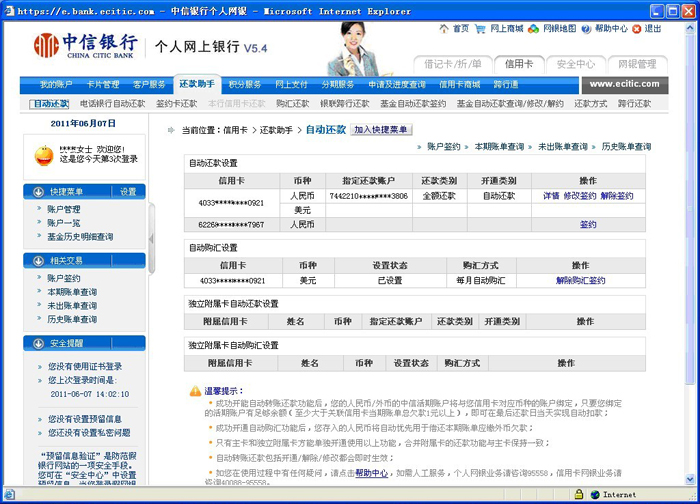The image size is (700, 504).
Task: Click the smiley face welcome icon
Action: click(43, 155)
